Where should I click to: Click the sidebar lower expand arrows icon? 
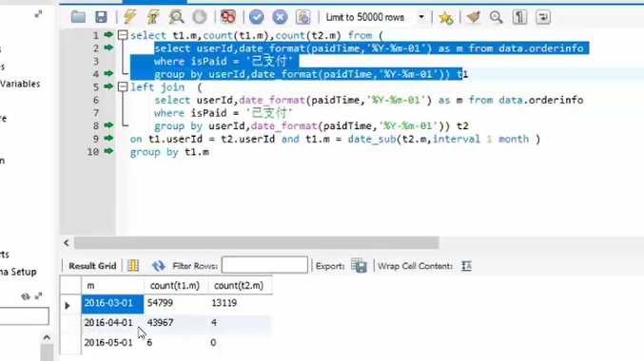click(39, 295)
